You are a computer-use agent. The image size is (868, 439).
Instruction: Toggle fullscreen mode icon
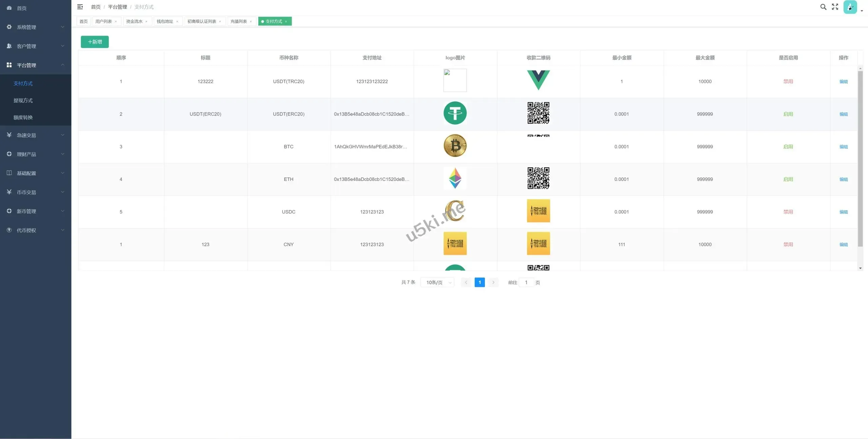tap(835, 7)
